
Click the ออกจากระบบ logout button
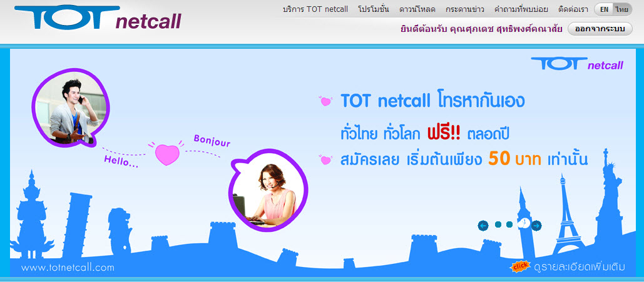(600, 29)
